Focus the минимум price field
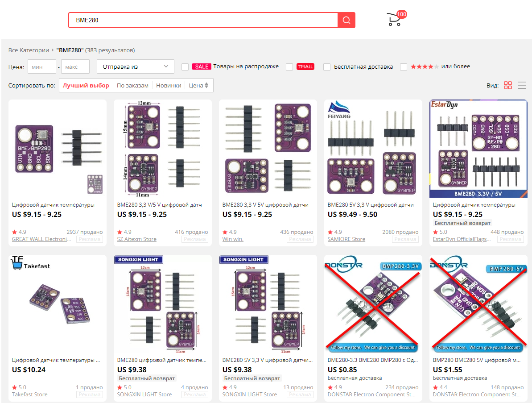The width and height of the screenshot is (532, 403). 42,66
